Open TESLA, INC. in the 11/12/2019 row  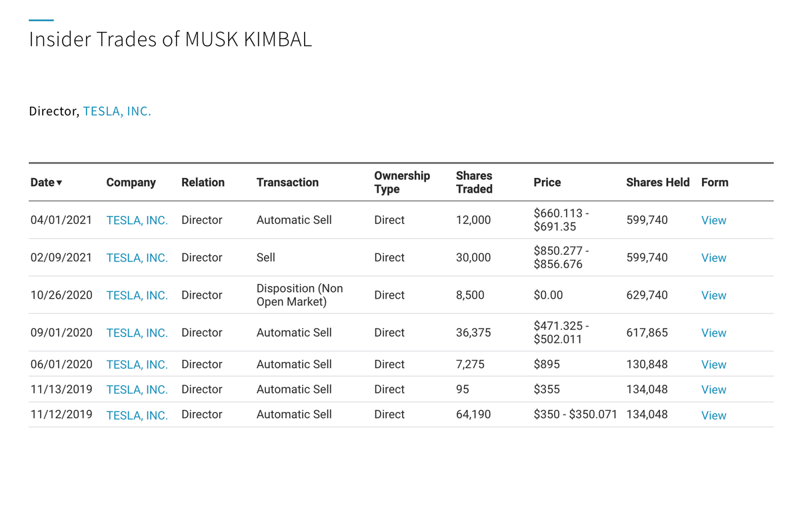(137, 415)
